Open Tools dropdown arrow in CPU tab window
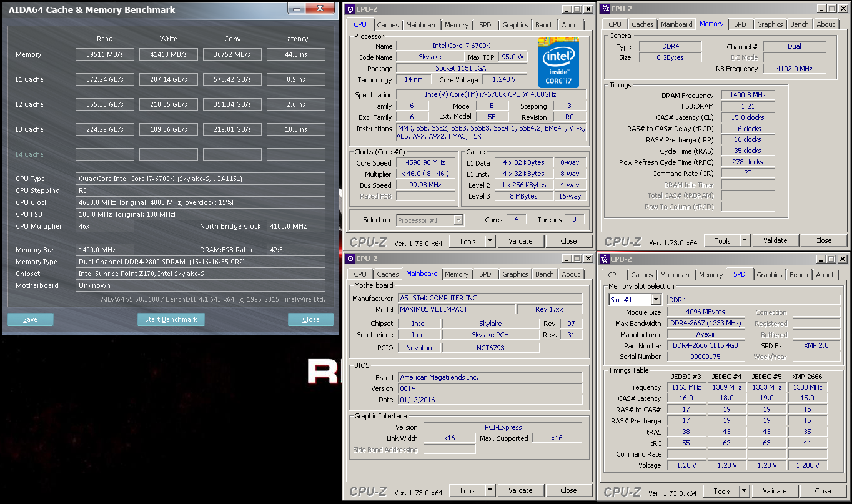Screen dimensions: 852x504 tap(490, 241)
